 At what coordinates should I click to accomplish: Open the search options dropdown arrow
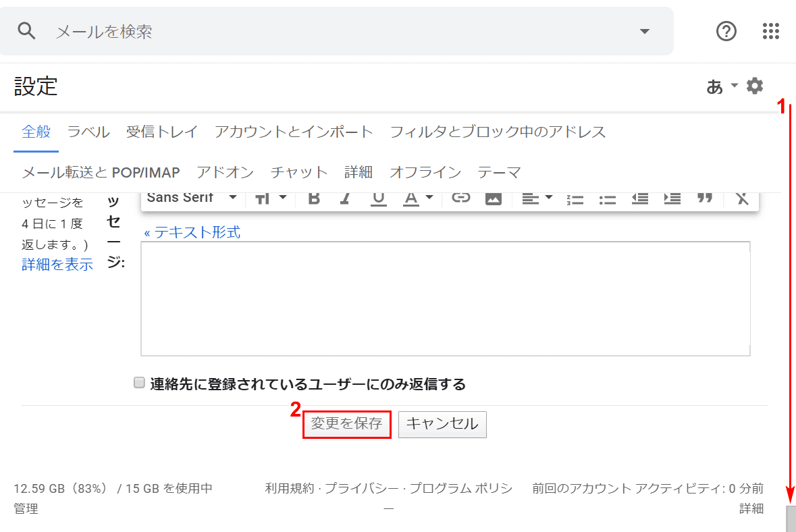point(645,32)
